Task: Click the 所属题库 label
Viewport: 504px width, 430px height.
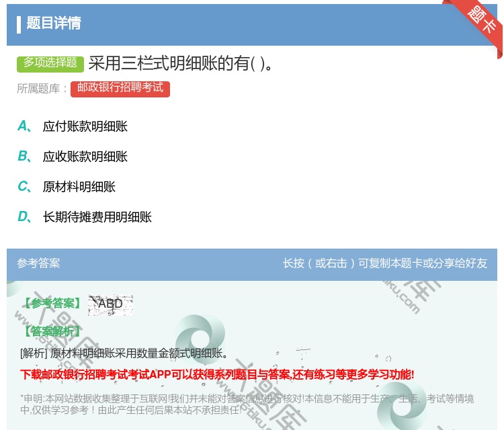Action: pos(42,89)
